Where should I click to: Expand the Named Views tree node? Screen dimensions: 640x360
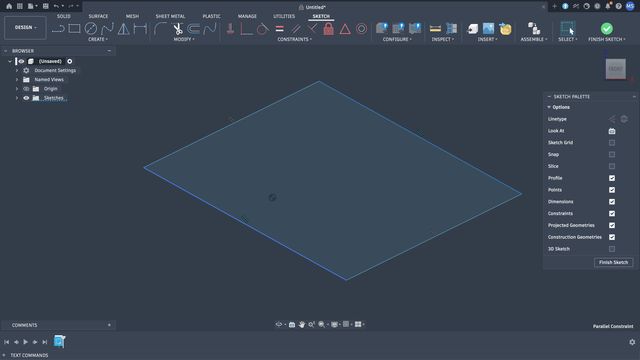(x=17, y=80)
